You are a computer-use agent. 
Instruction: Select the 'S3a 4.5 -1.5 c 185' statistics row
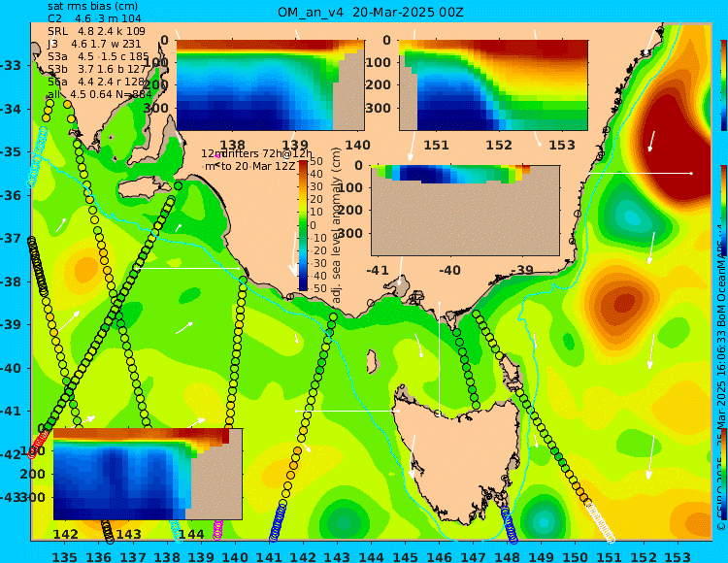[98, 56]
